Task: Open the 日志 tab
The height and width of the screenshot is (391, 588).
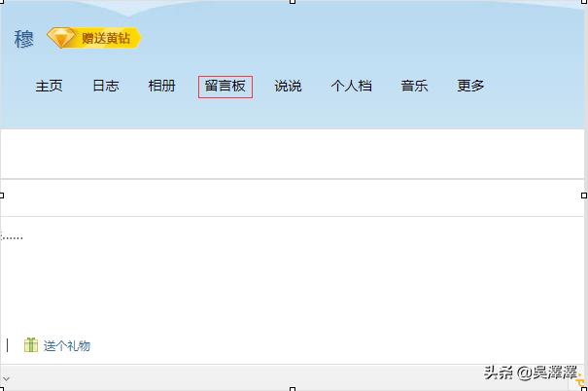Action: (x=106, y=86)
